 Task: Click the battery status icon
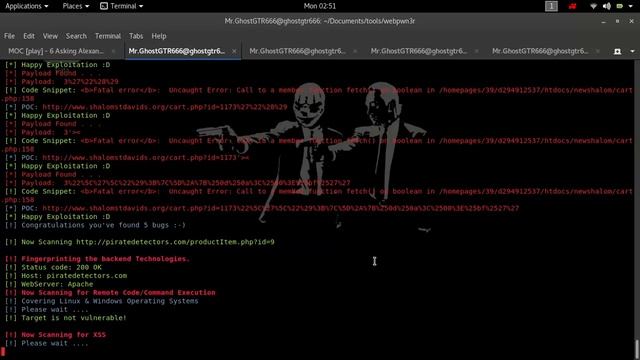click(620, 6)
